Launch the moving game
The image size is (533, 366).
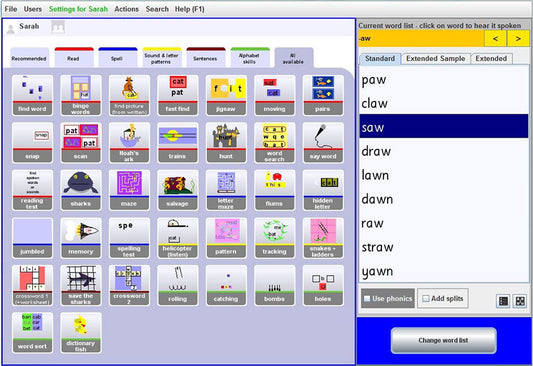tap(274, 95)
